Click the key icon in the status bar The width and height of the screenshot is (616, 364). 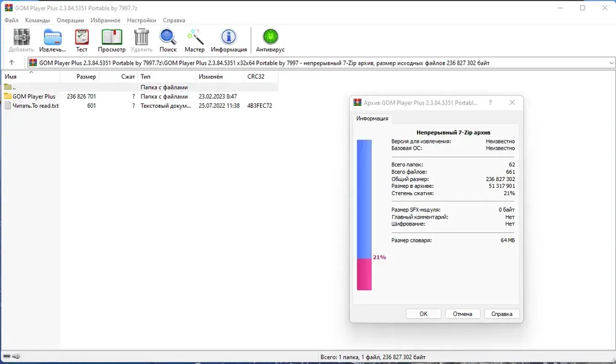pyautogui.click(x=16, y=356)
